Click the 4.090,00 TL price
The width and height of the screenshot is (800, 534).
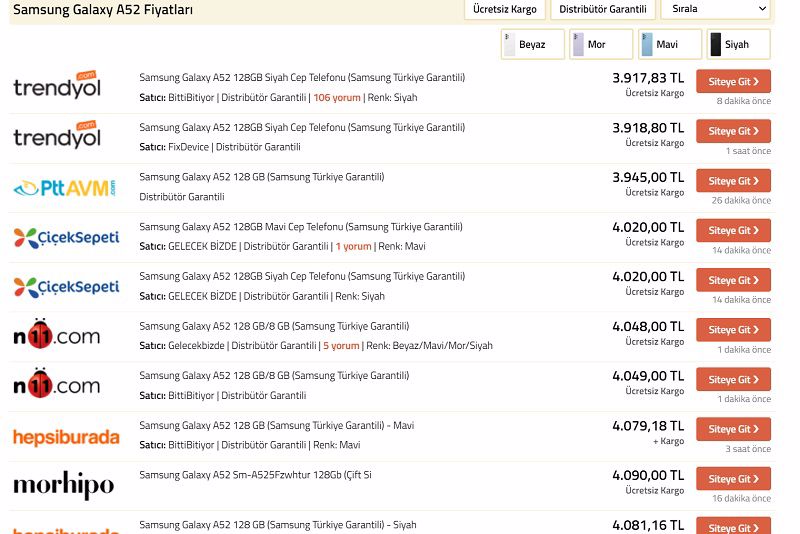coord(648,475)
